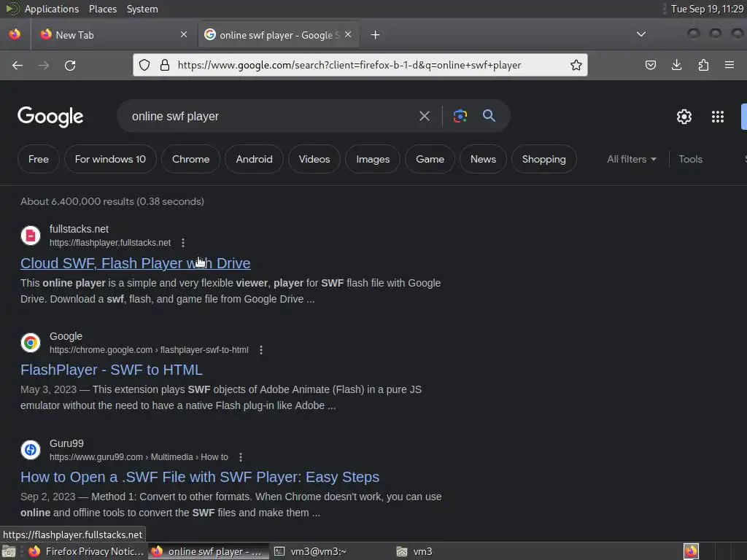Switch to vm3@vm3 terminal in taskbar

pyautogui.click(x=310, y=551)
